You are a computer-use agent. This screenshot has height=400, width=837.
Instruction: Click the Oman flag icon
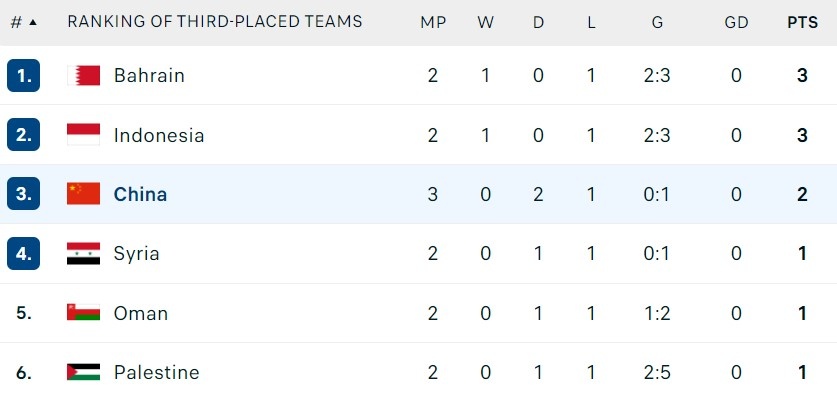pyautogui.click(x=83, y=313)
